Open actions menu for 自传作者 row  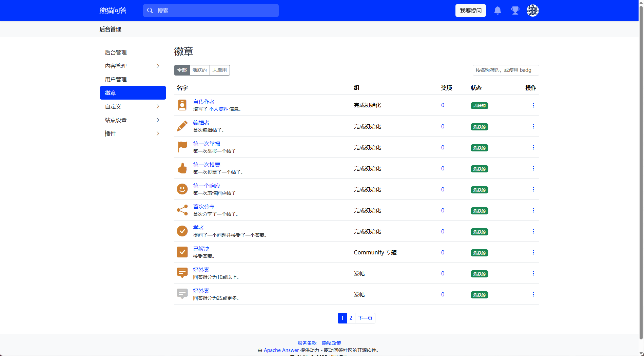(533, 105)
